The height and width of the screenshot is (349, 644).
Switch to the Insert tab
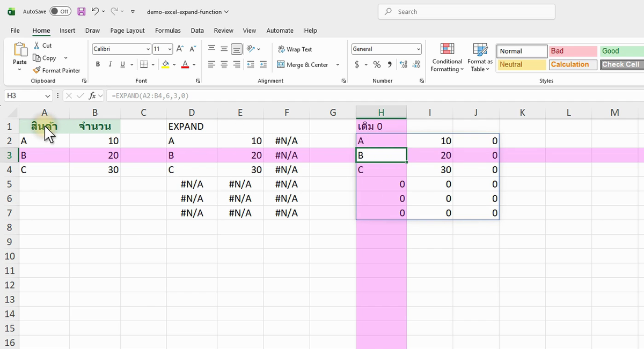(x=68, y=31)
